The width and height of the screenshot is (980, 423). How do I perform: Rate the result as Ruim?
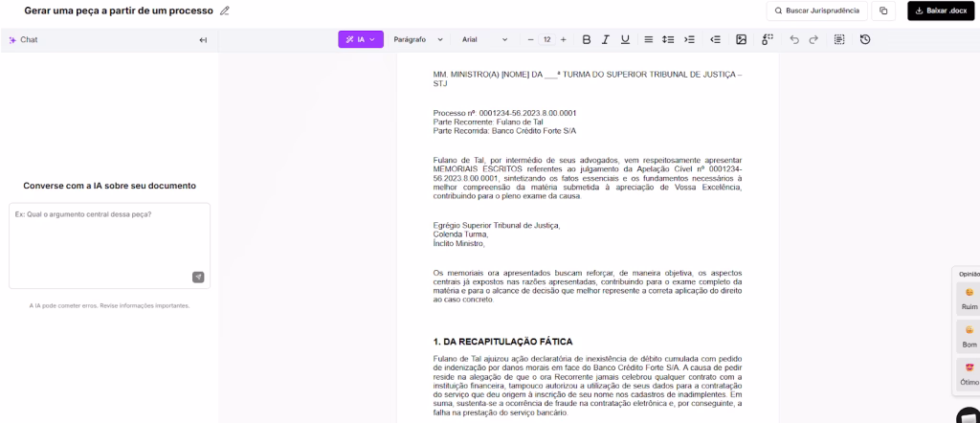[969, 298]
